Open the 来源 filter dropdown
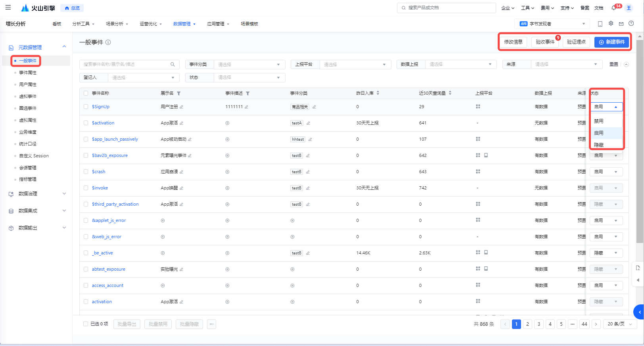Screen dimensions: 644x346 tap(567, 64)
